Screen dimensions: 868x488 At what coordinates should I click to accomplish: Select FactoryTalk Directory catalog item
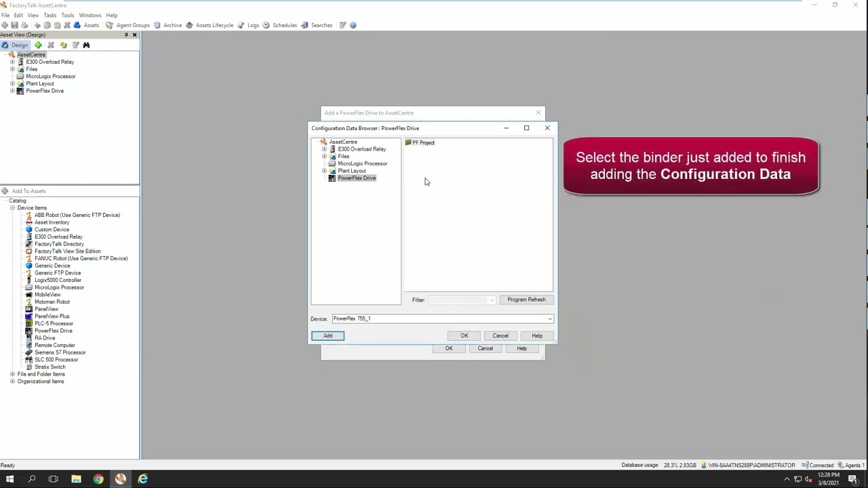click(59, 244)
